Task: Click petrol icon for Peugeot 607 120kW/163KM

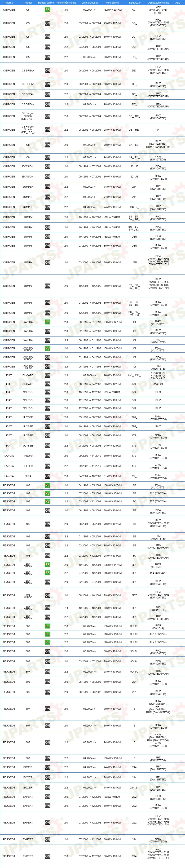Action: [48, 642]
